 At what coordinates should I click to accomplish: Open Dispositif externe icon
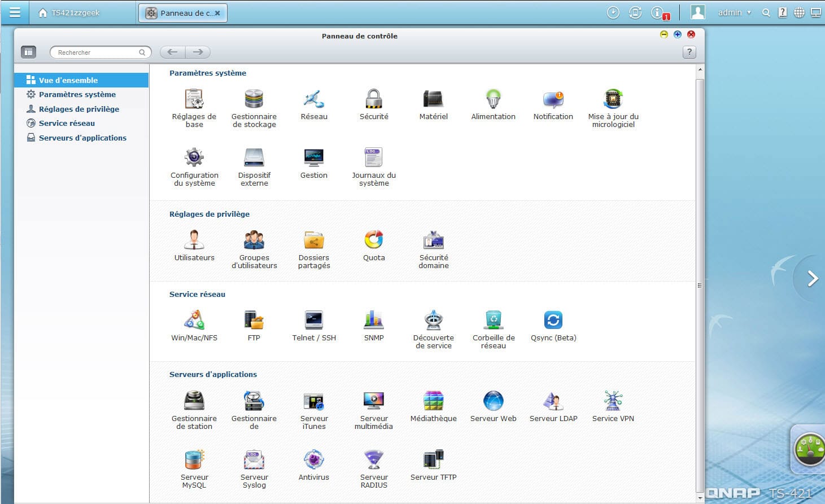[x=254, y=157]
